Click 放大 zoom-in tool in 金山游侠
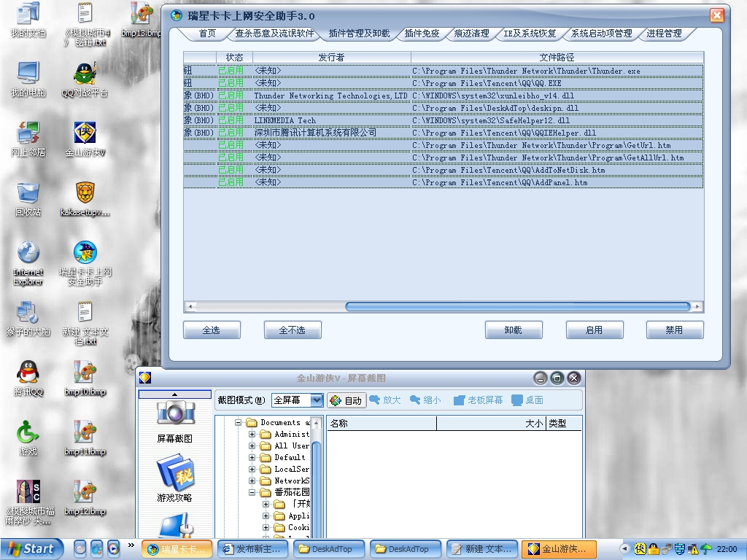The height and width of the screenshot is (560, 747). [385, 400]
